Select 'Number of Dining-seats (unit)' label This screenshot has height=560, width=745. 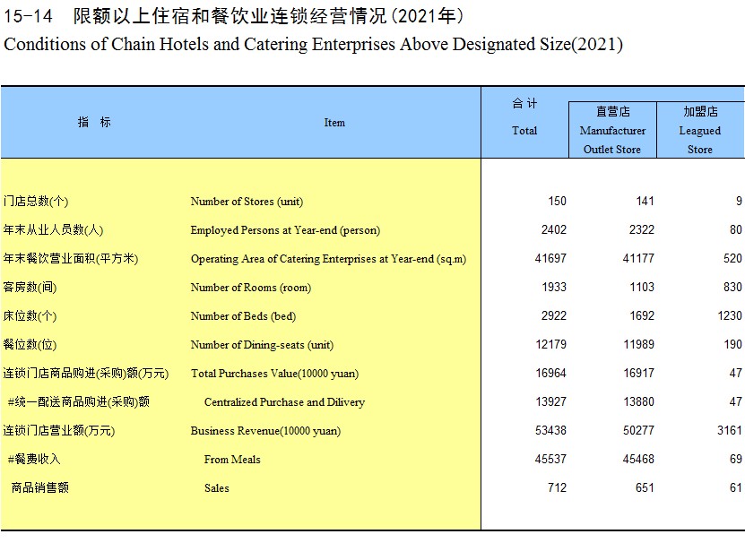click(262, 345)
